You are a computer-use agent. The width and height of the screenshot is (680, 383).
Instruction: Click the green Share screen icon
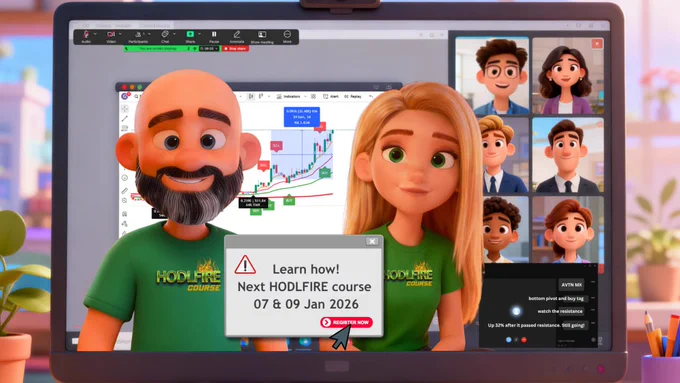click(x=190, y=34)
